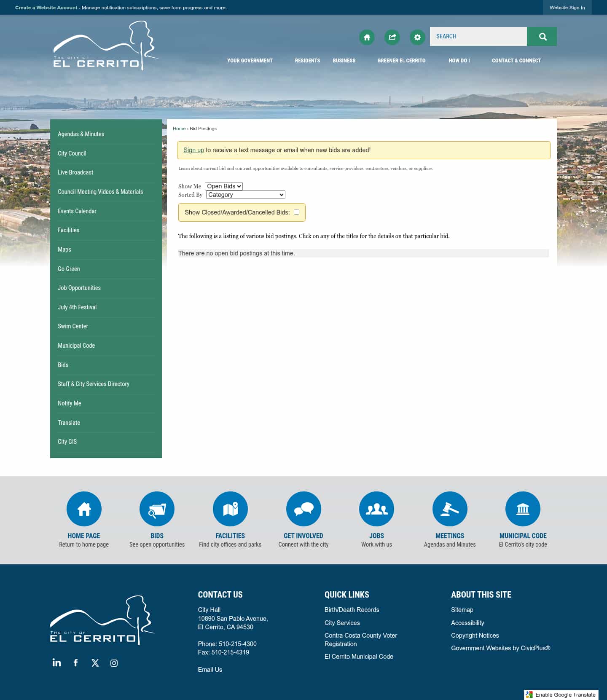Check Show Closed/Awarded/Cancelled Bids box
This screenshot has height=700, width=607.
pos(297,212)
